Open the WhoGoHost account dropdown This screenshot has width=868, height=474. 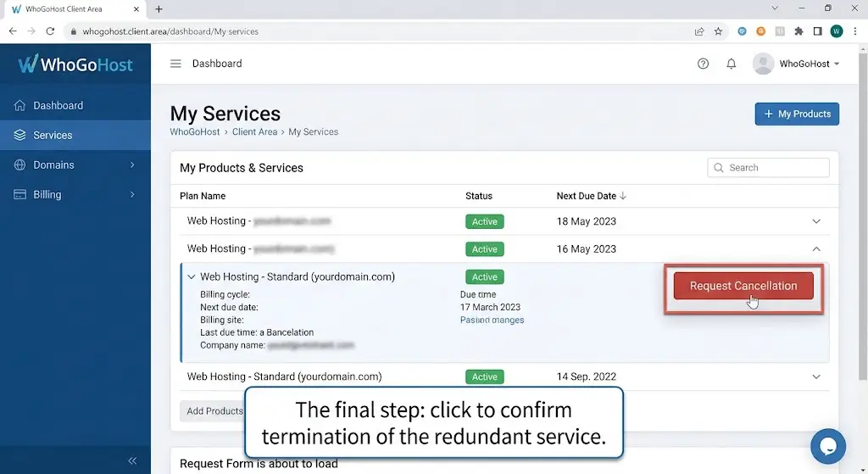810,64
